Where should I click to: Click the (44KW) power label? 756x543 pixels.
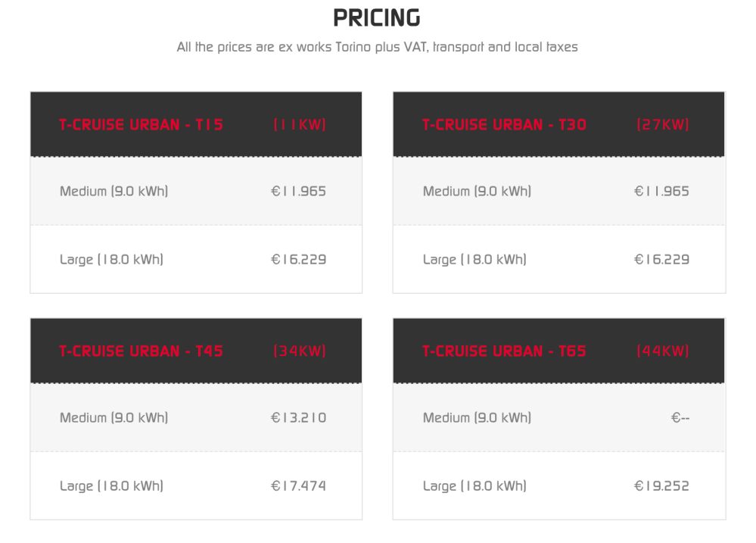click(663, 351)
